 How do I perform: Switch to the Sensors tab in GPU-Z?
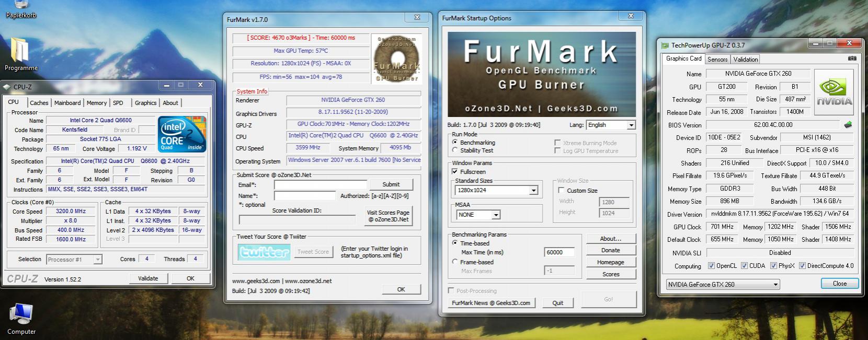point(717,60)
